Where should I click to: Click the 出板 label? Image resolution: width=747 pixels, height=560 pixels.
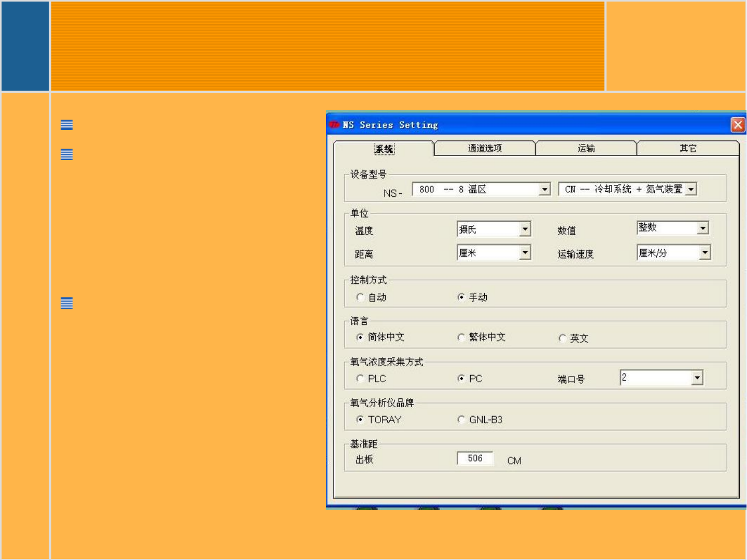364,460
